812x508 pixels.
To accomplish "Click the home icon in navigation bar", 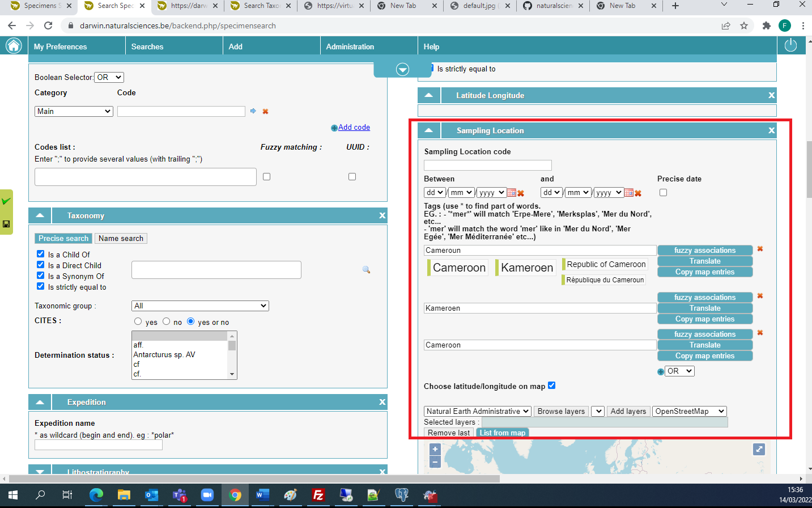I will point(14,46).
